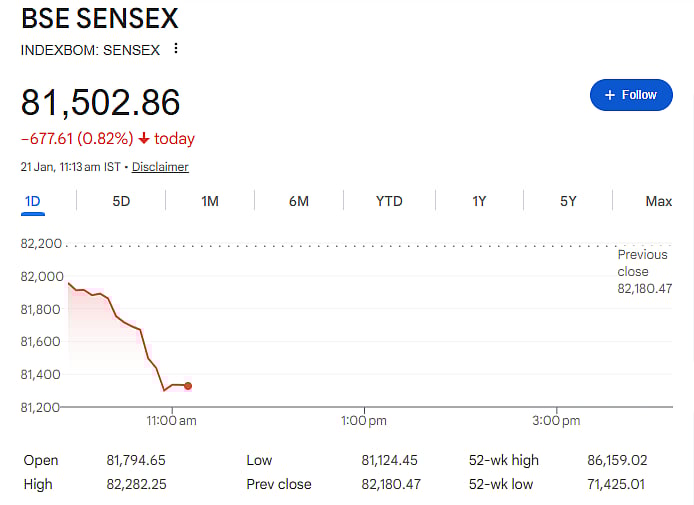694x505 pixels.
Task: Switch to the 5D chart tab
Action: [x=121, y=201]
